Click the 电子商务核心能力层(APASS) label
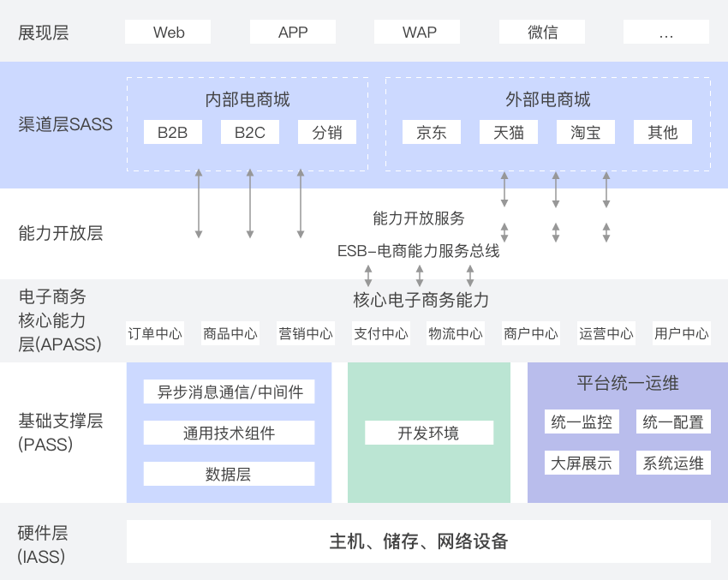728x580 pixels. pos(59,320)
